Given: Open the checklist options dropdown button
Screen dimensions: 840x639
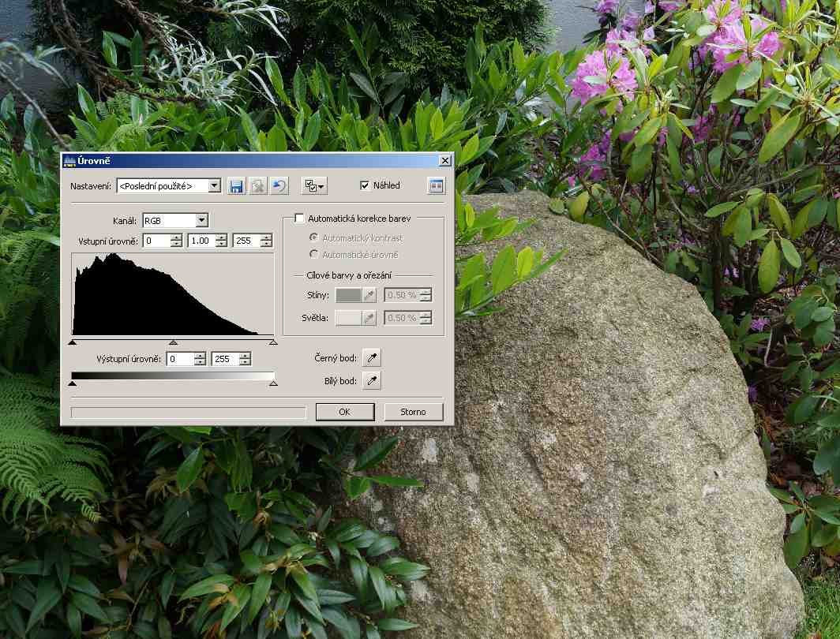Looking at the screenshot, I should (x=316, y=186).
